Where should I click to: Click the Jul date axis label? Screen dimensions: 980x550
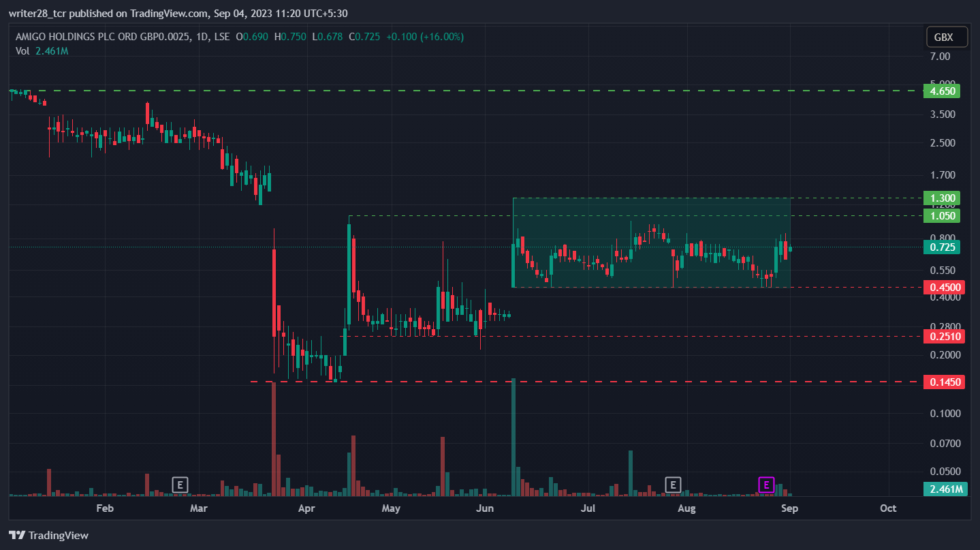(588, 508)
